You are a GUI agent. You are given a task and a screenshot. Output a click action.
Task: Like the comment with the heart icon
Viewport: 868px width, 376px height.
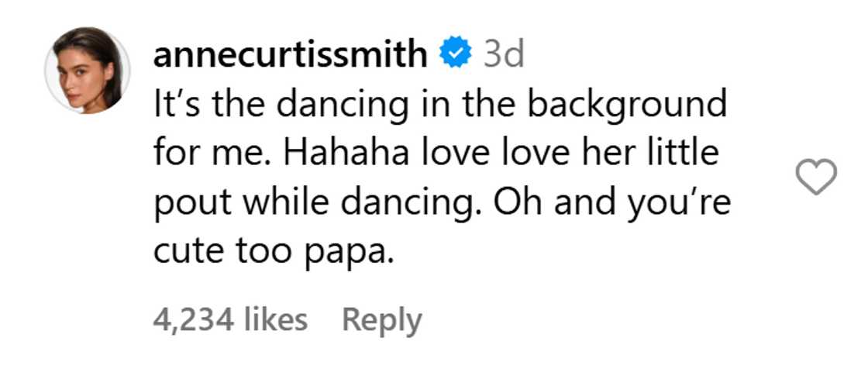(817, 176)
